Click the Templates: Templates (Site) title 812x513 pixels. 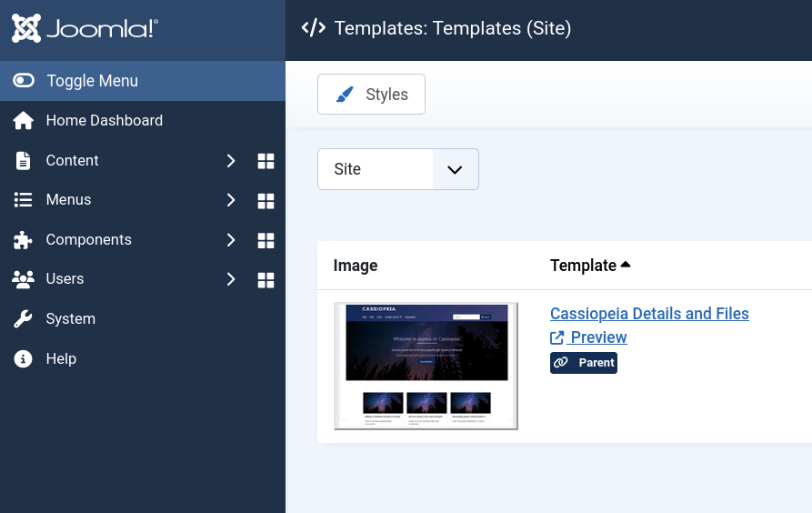point(453,28)
